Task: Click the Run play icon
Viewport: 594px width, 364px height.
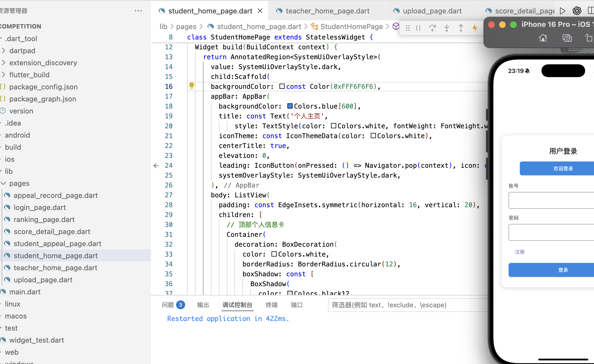Action: click(x=562, y=11)
